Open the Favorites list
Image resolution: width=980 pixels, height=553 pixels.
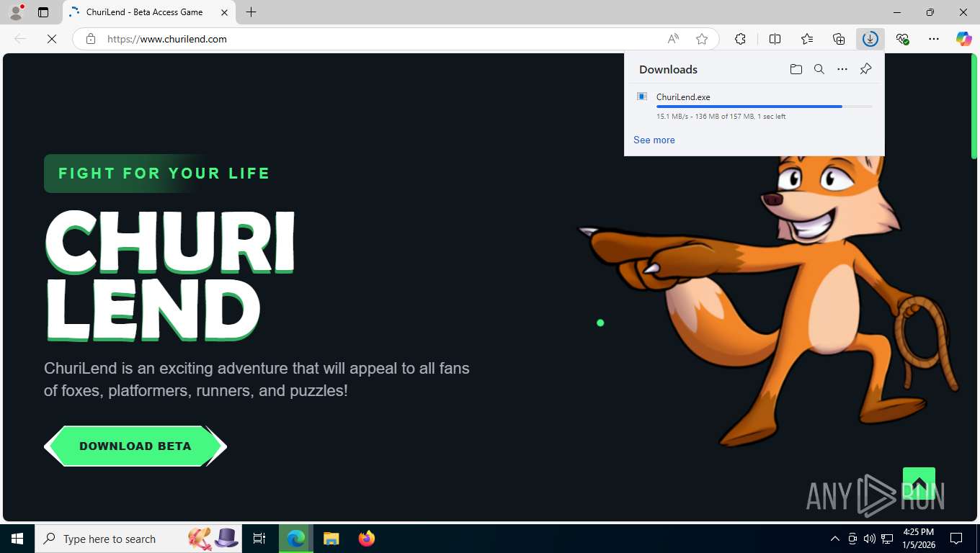[807, 39]
